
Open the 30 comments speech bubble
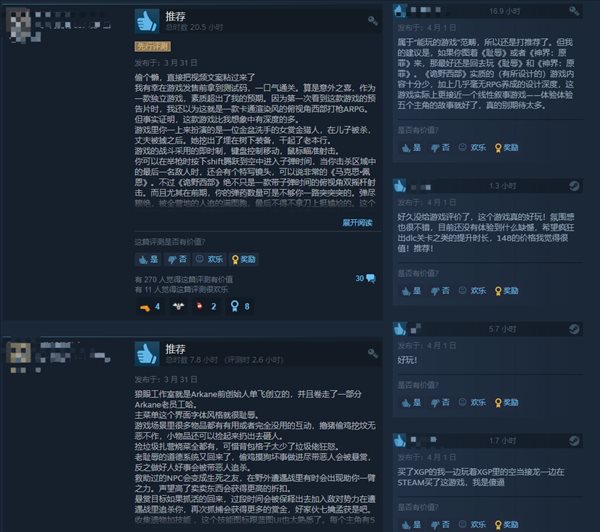tap(366, 278)
